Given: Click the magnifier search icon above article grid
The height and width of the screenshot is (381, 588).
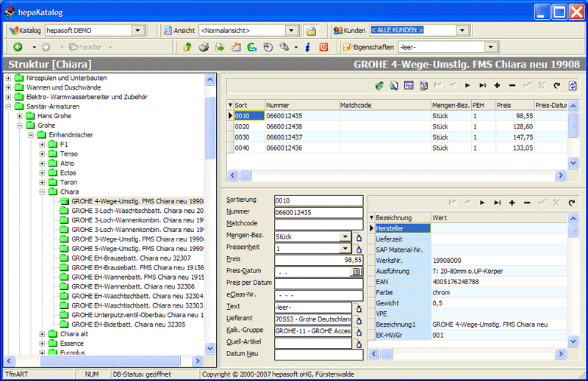Looking at the screenshot, I should [394, 86].
